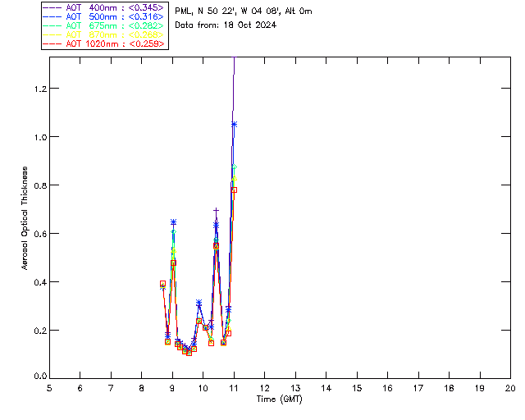Click the x-axis label 9
Image resolution: width=525 pixels, height=420 pixels.
[x=172, y=389]
